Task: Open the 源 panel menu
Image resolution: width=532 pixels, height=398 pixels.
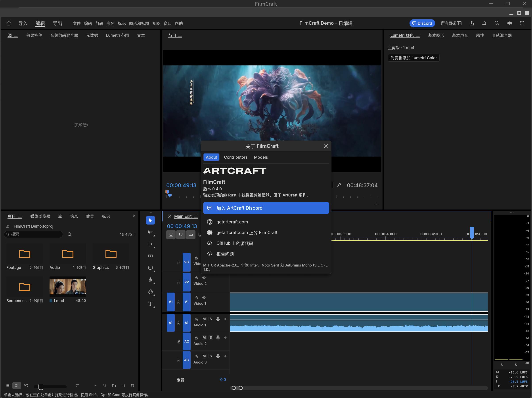Action: click(16, 36)
